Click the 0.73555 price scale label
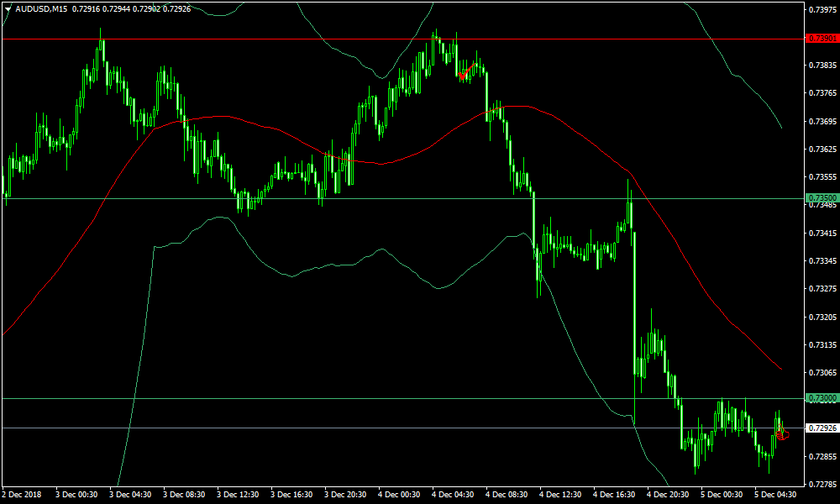The height and width of the screenshot is (504, 840). 822,177
